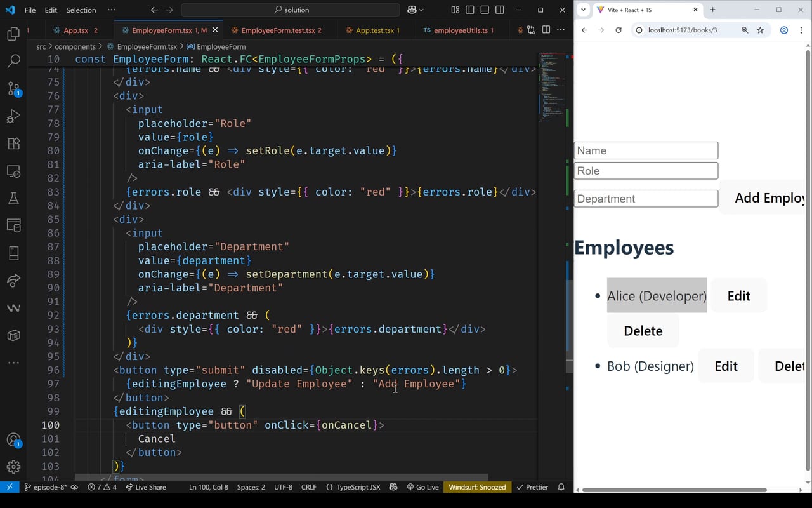The height and width of the screenshot is (508, 812).
Task: Click the Windsurf icon in activity bar
Action: tap(13, 308)
